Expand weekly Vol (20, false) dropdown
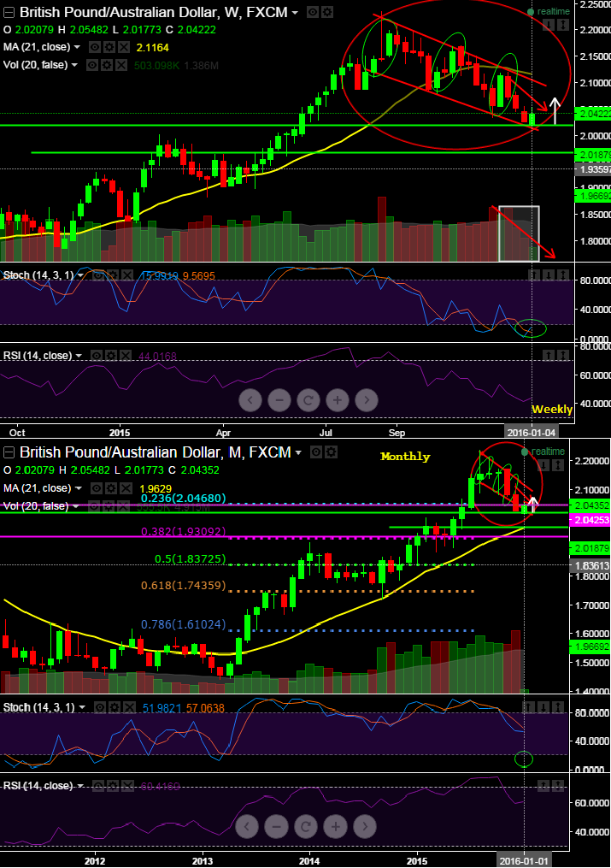This screenshot has width=611, height=868. point(73,65)
